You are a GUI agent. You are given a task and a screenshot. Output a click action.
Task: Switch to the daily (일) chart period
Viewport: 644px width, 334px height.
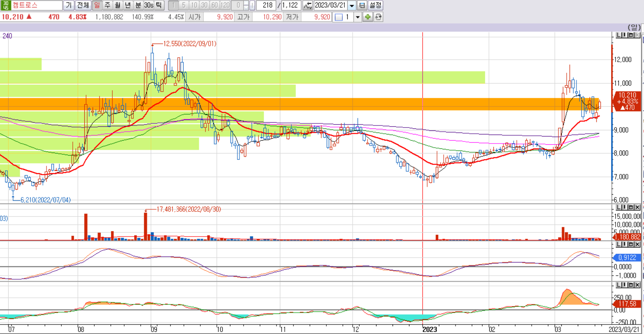pos(97,5)
